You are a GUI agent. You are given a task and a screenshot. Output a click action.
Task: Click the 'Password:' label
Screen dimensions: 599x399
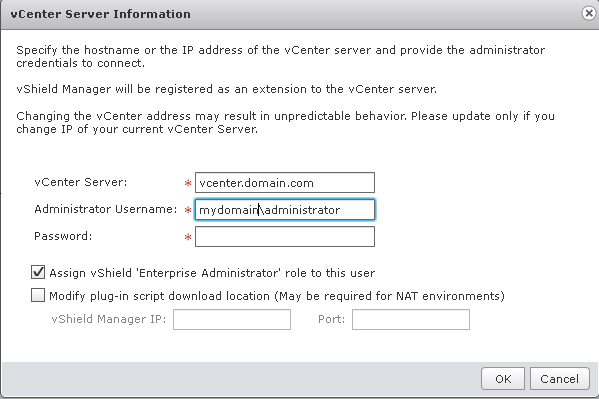[x=63, y=236]
